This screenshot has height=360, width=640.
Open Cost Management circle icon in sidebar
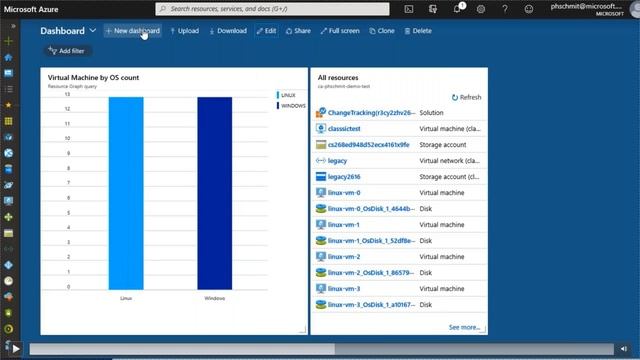[x=8, y=329]
